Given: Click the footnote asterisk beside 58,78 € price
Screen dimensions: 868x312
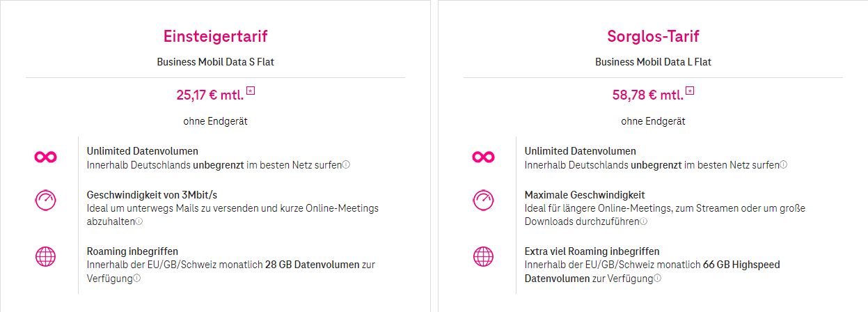Looking at the screenshot, I should pos(689,91).
